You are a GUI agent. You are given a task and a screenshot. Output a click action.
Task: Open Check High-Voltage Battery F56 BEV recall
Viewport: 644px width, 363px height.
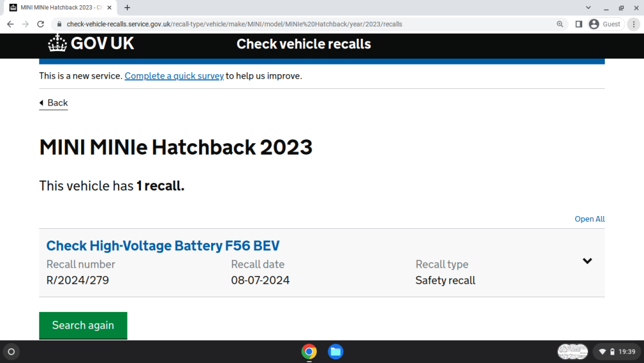[x=163, y=246]
